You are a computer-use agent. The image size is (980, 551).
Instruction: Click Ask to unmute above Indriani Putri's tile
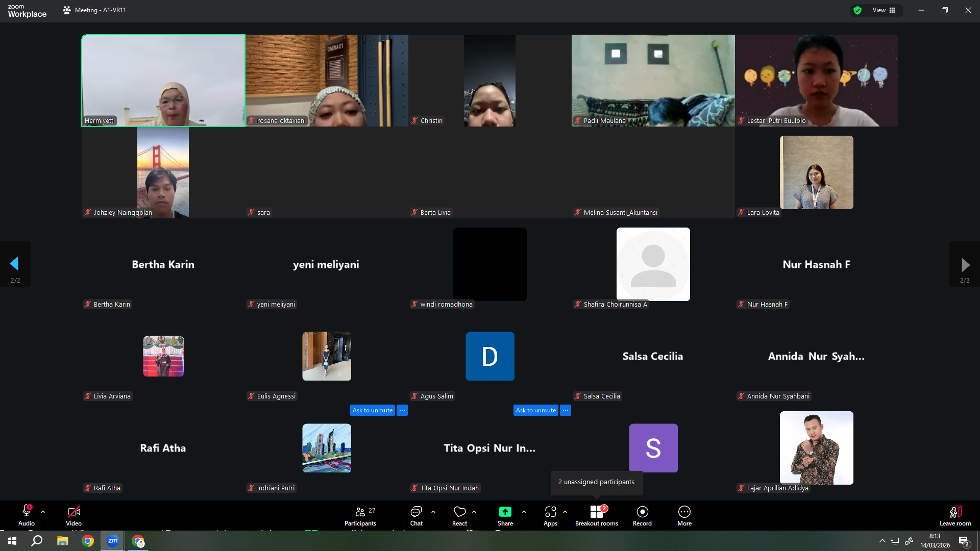coord(373,410)
